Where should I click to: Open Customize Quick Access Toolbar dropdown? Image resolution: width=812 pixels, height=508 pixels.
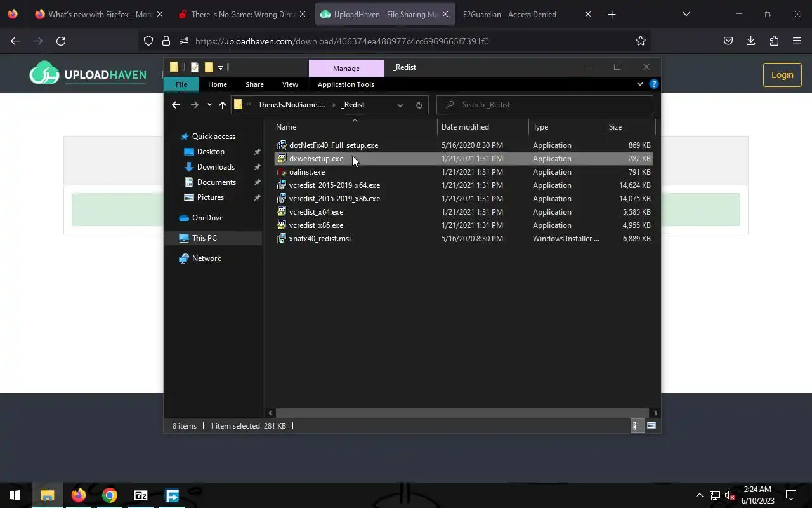(220, 67)
